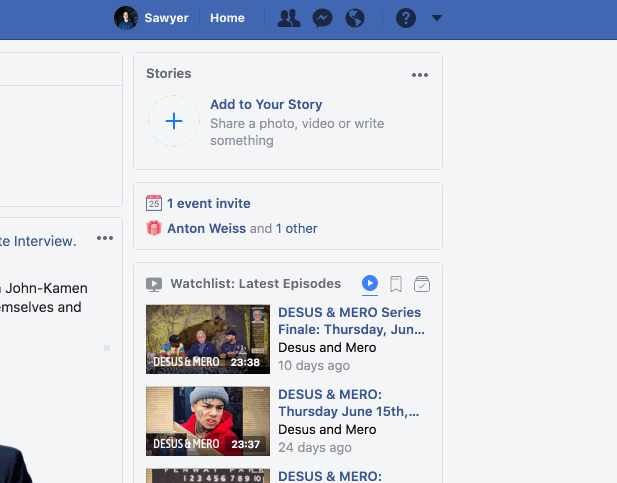Open Anton Weiss birthday link

pos(207,228)
